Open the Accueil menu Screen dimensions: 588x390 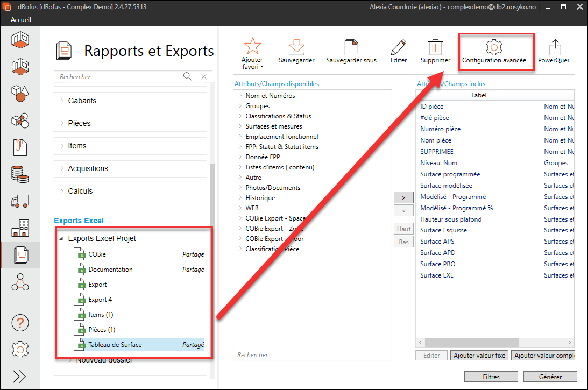click(x=21, y=20)
